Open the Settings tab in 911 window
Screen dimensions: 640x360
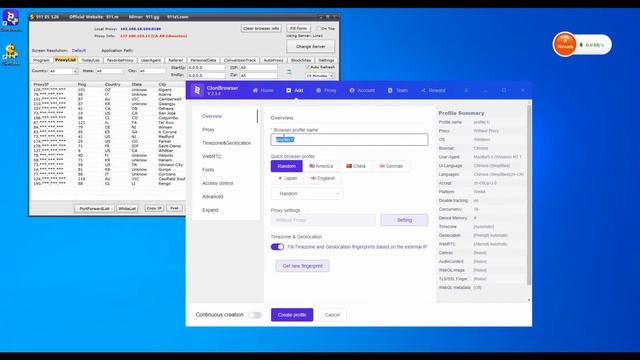point(326,60)
